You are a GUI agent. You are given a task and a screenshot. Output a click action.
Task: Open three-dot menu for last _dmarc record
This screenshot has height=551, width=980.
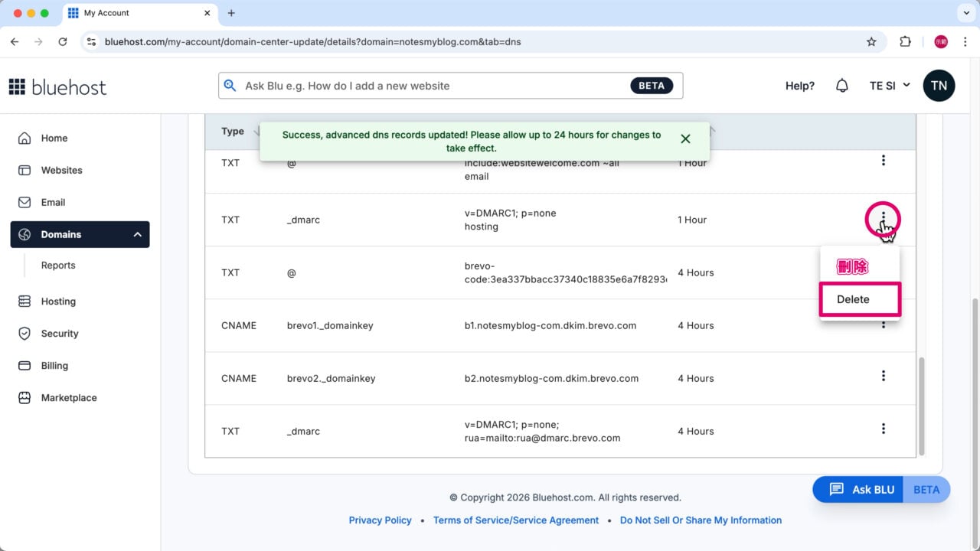coord(883,429)
